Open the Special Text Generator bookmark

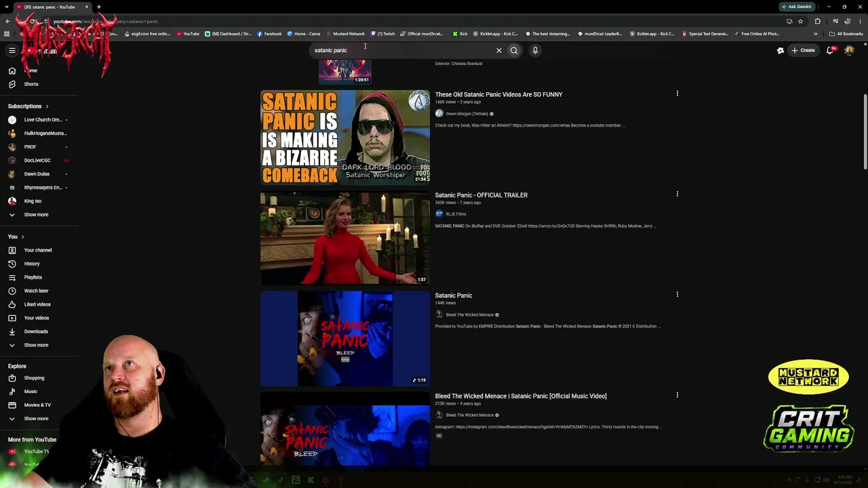(705, 34)
